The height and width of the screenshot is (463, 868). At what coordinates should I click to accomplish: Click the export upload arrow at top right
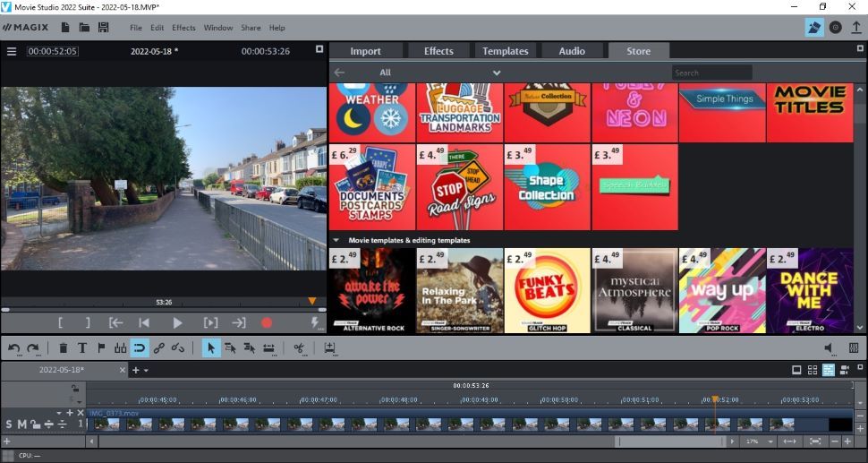click(x=856, y=27)
